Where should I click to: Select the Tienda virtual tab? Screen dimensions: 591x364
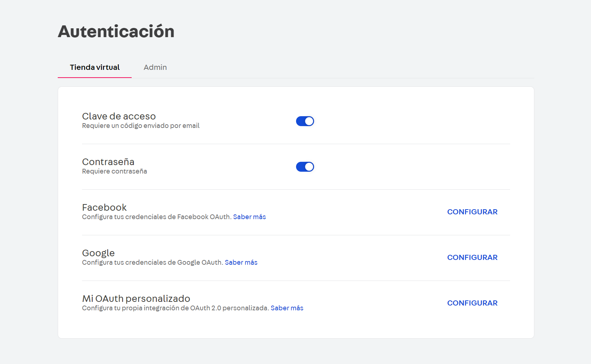(x=95, y=67)
